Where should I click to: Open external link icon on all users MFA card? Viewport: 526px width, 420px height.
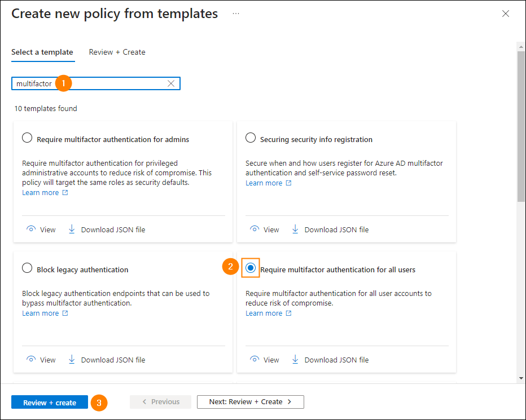(288, 313)
